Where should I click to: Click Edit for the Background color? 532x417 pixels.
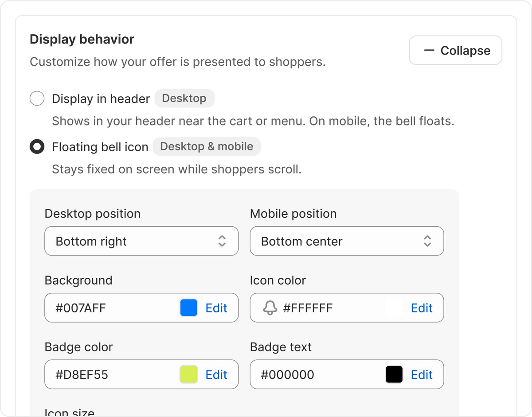click(216, 308)
